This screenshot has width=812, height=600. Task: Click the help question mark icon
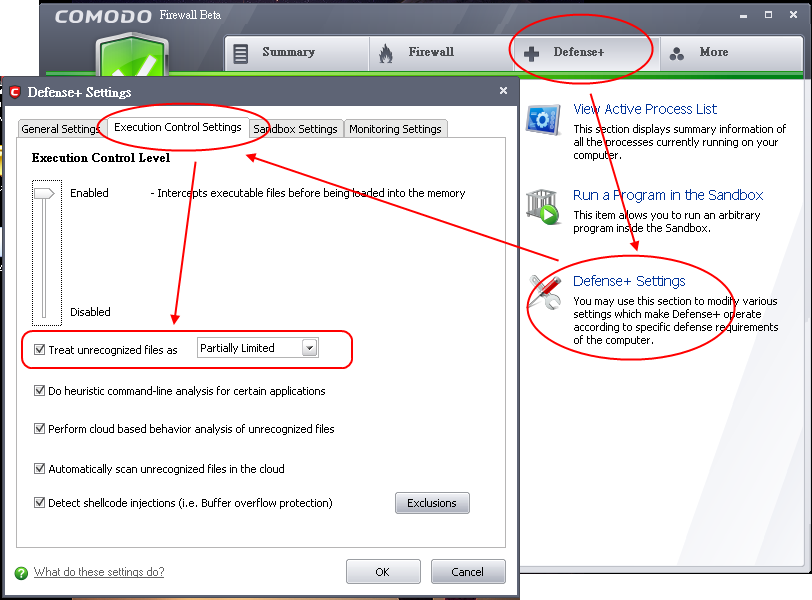(x=21, y=573)
